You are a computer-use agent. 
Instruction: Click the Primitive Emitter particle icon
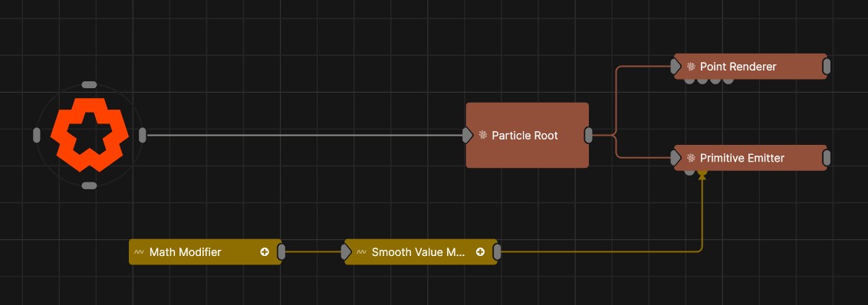pos(691,158)
